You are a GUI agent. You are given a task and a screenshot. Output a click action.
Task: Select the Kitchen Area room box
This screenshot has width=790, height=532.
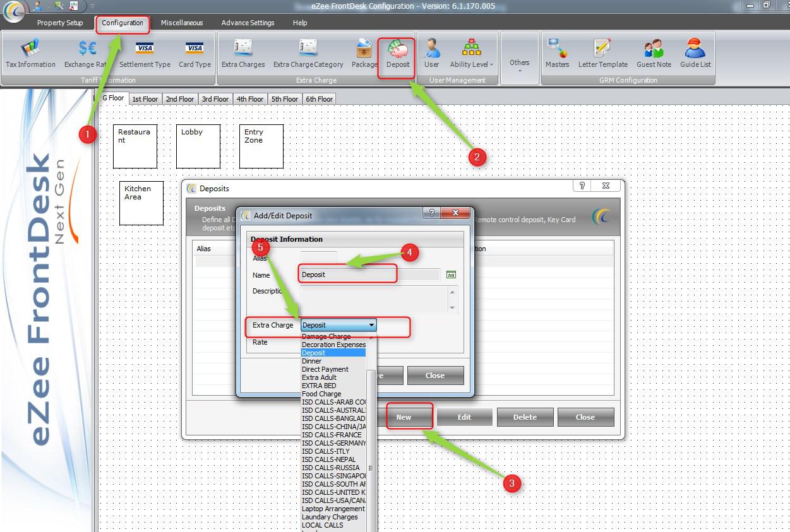[x=141, y=203]
